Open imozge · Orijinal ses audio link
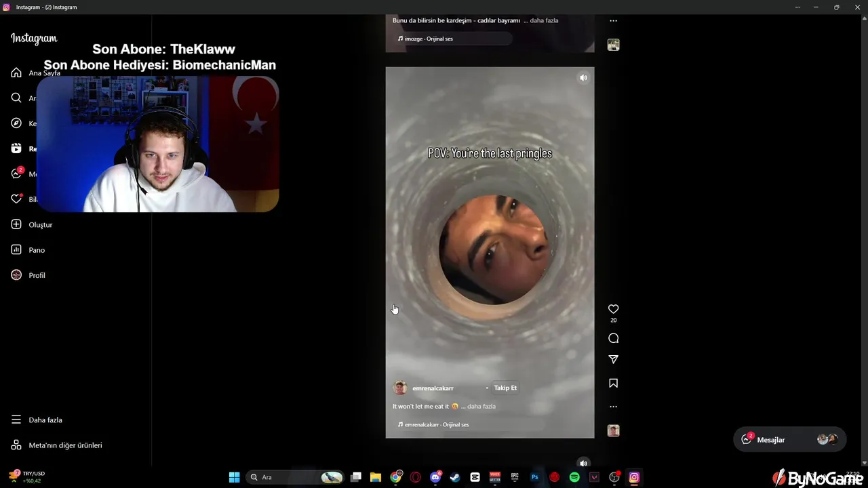The height and width of the screenshot is (488, 868). click(x=425, y=39)
